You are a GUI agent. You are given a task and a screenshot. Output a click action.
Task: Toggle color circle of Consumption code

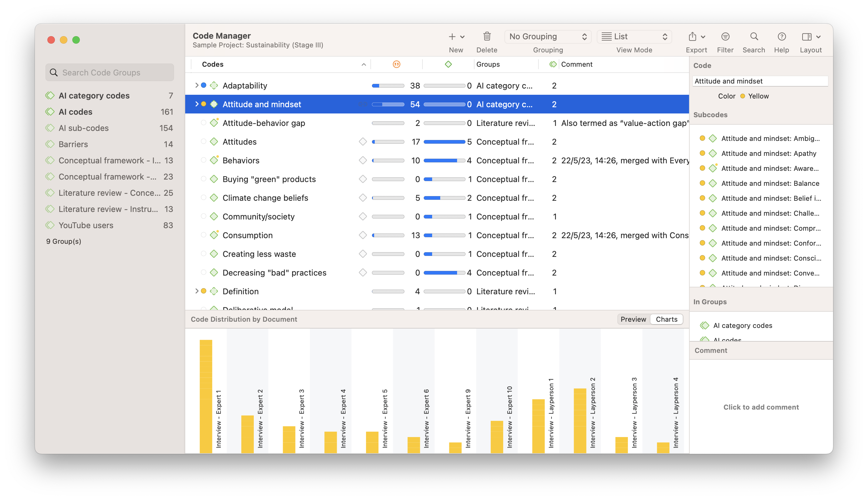tap(203, 235)
